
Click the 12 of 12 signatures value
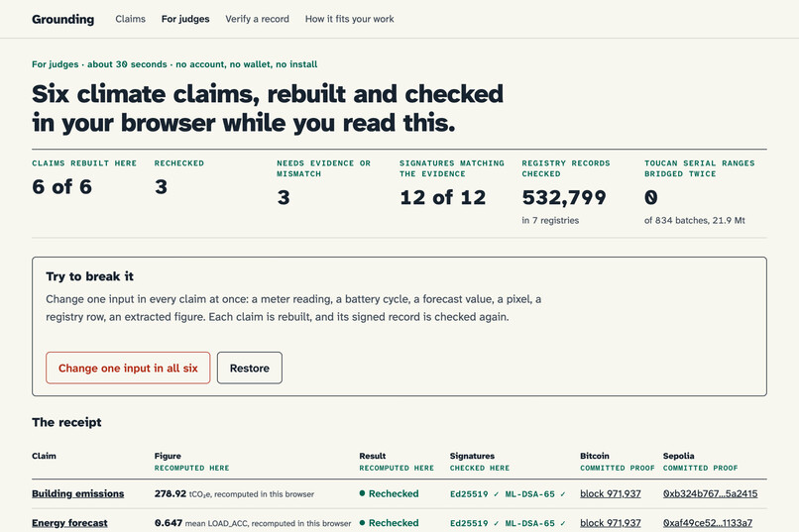443,197
